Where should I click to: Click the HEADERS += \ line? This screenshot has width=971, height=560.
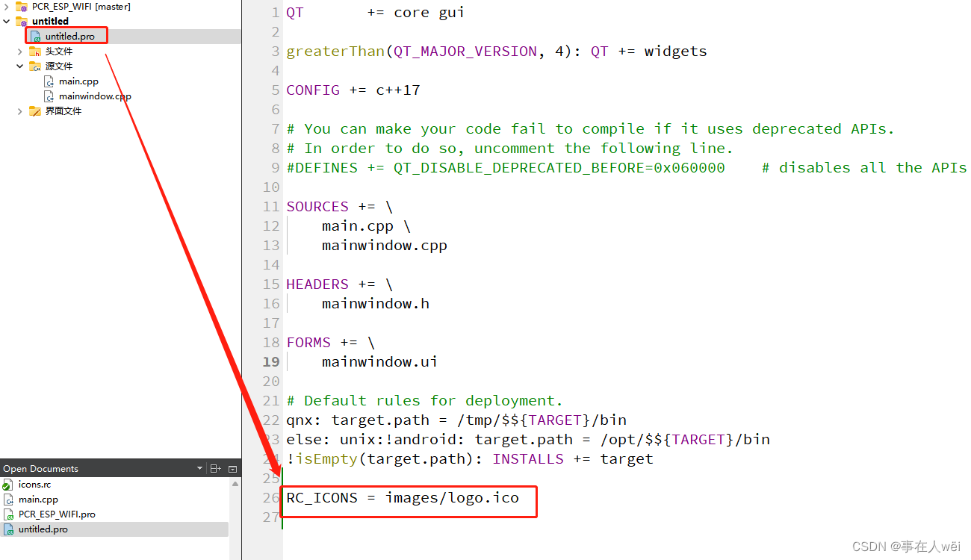tap(339, 284)
